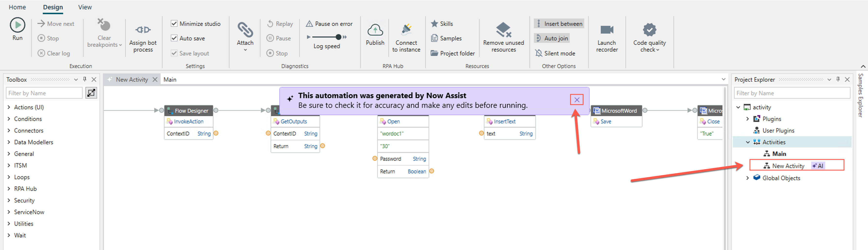Dismiss the Now Assist notification banner
Viewport: 868px width, 250px height.
click(x=577, y=100)
